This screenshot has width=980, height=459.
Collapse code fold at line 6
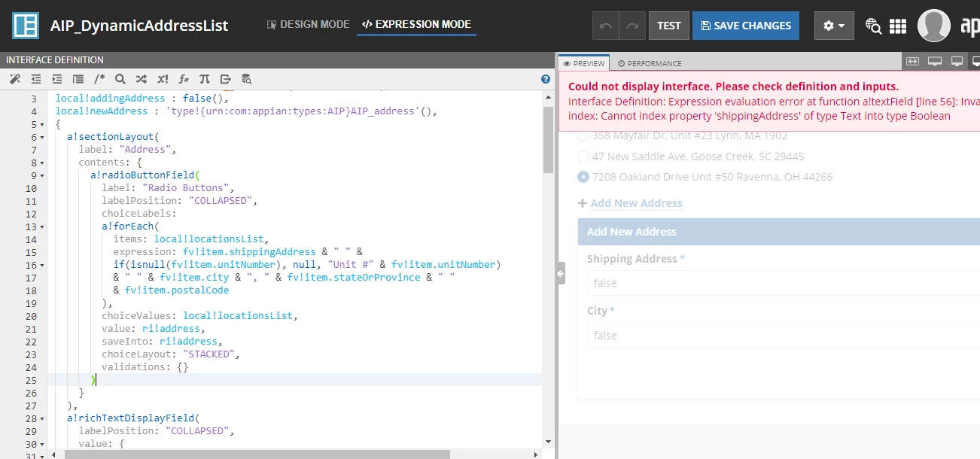[43, 137]
